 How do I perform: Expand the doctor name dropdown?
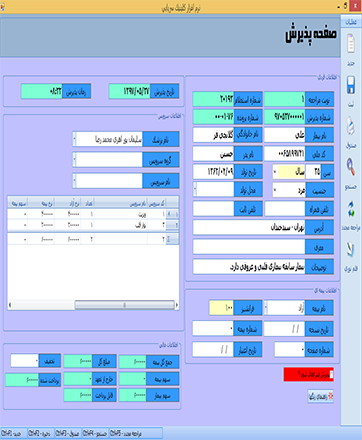tap(75, 139)
